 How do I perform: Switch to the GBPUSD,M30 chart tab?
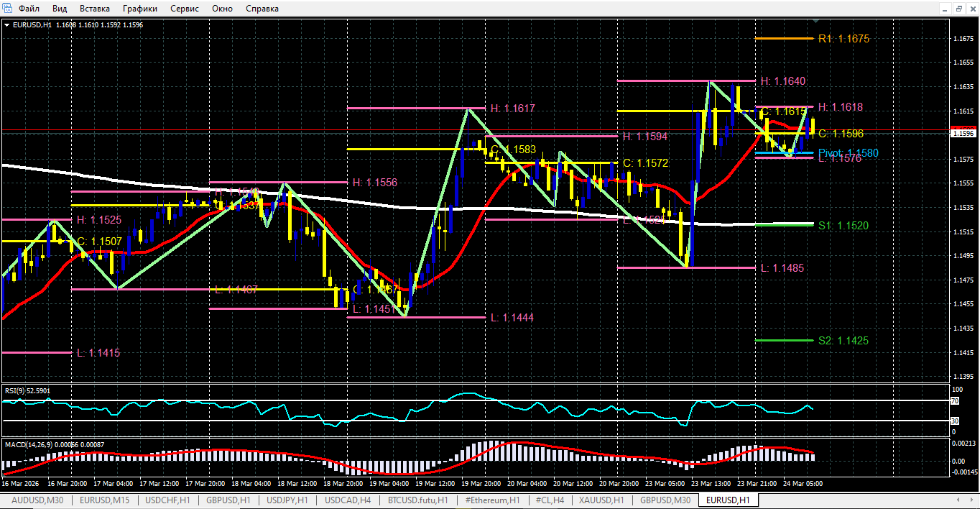[x=665, y=500]
